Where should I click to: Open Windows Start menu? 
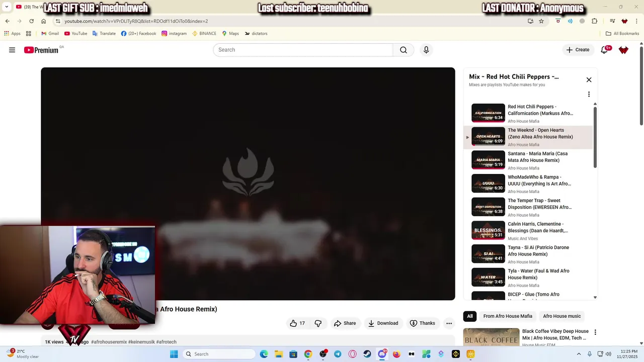tap(174, 354)
